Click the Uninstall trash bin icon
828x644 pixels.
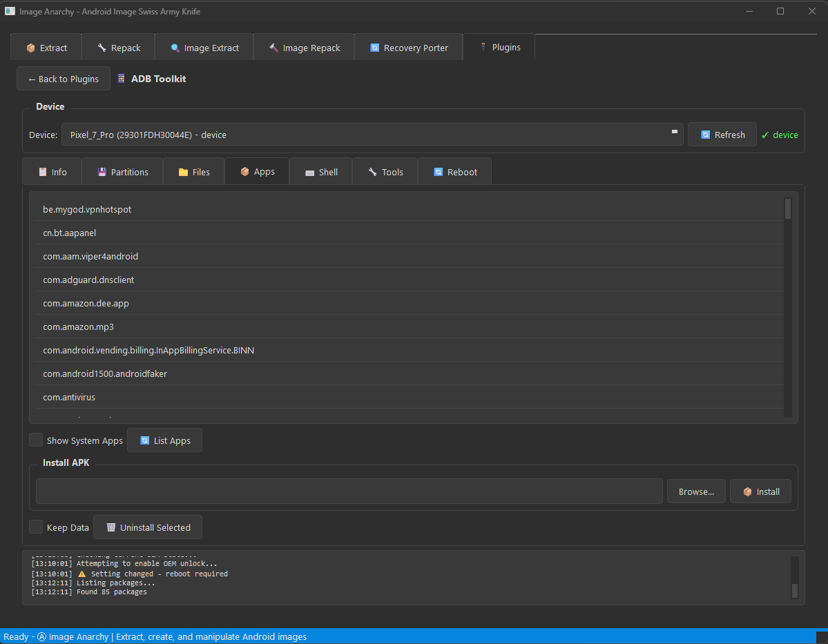point(111,527)
